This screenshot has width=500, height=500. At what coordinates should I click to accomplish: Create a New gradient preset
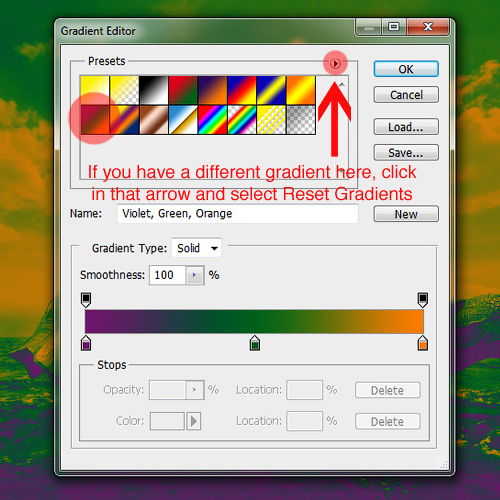click(x=406, y=214)
